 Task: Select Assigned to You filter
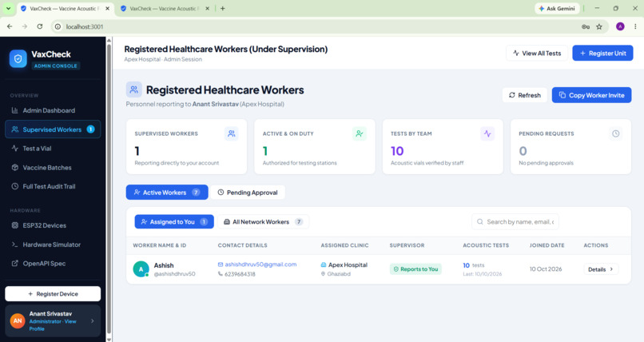174,221
